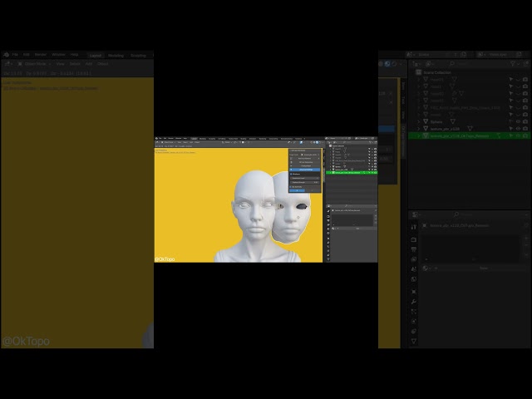Switch to Layout workspace tab in background window
The image size is (532, 399).
pyautogui.click(x=96, y=56)
